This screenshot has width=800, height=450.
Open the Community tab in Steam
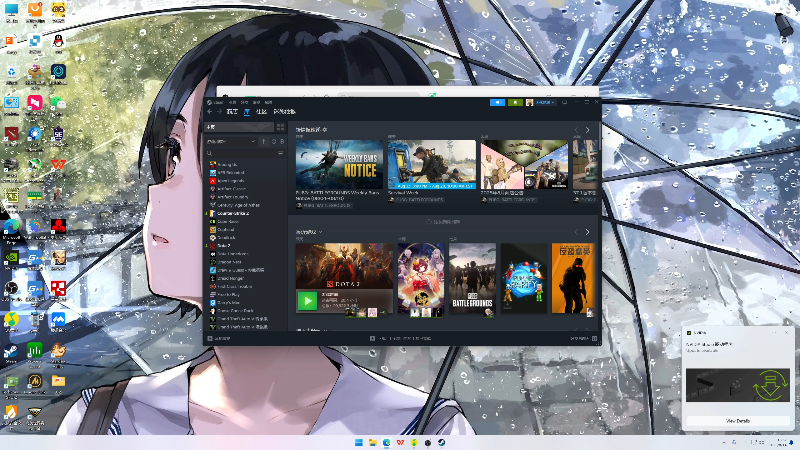tap(261, 111)
